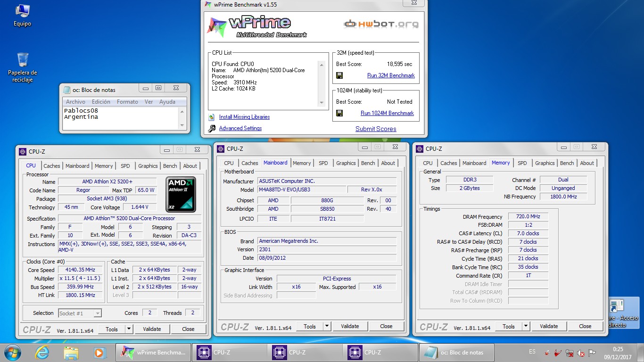Open the Install Missing Libraries link
Viewport: 644px width, 362px height.
pos(244,117)
